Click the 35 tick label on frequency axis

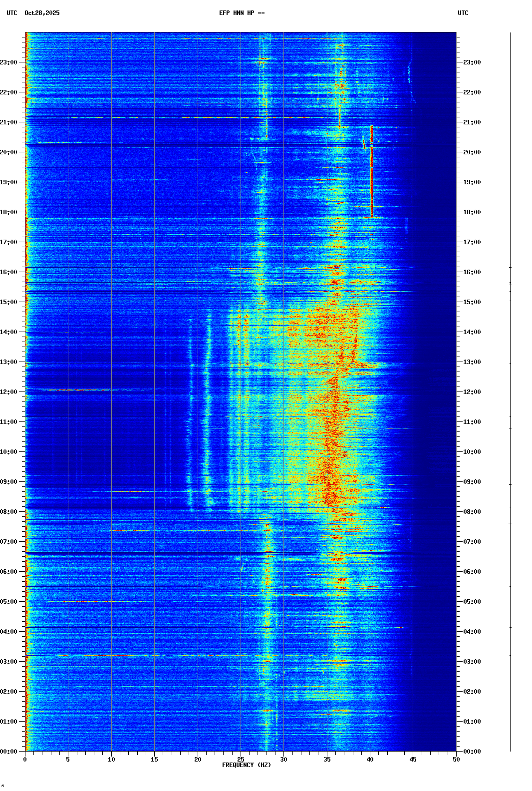coord(327,760)
